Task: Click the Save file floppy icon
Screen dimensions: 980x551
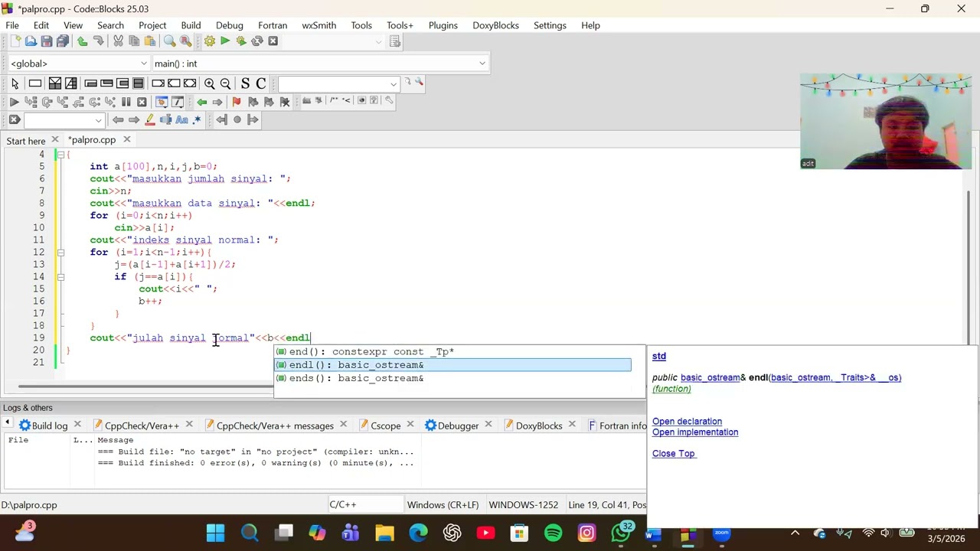Action: click(x=47, y=41)
